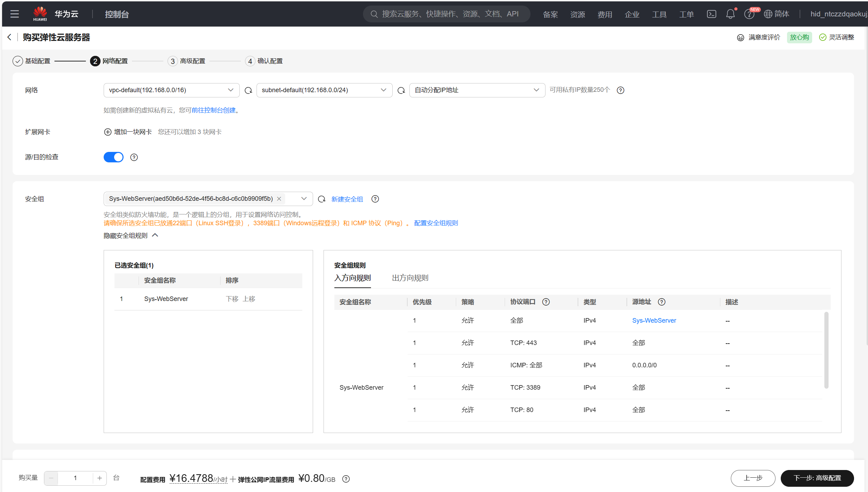
Task: Refresh the security group list
Action: [321, 199]
